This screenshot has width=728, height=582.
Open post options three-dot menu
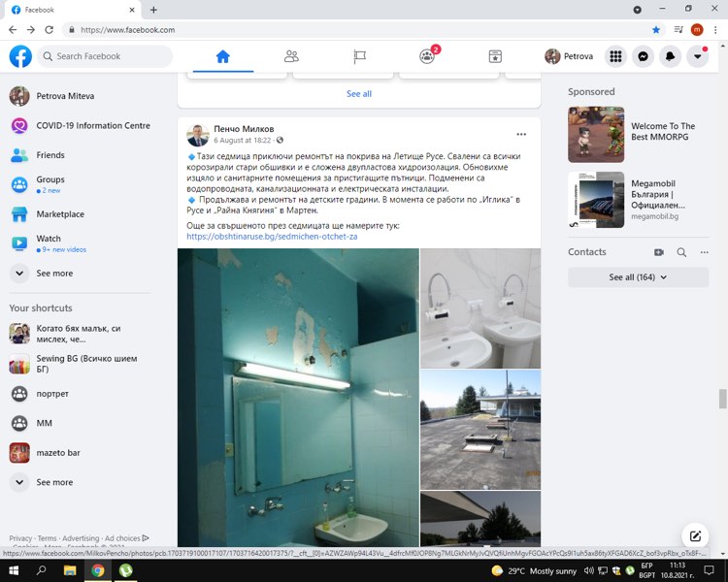click(521, 134)
